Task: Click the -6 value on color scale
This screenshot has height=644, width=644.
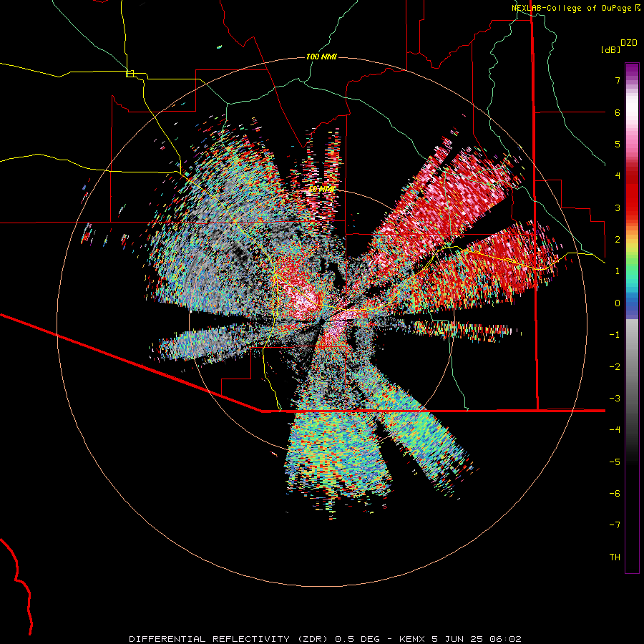Action: coord(615,494)
